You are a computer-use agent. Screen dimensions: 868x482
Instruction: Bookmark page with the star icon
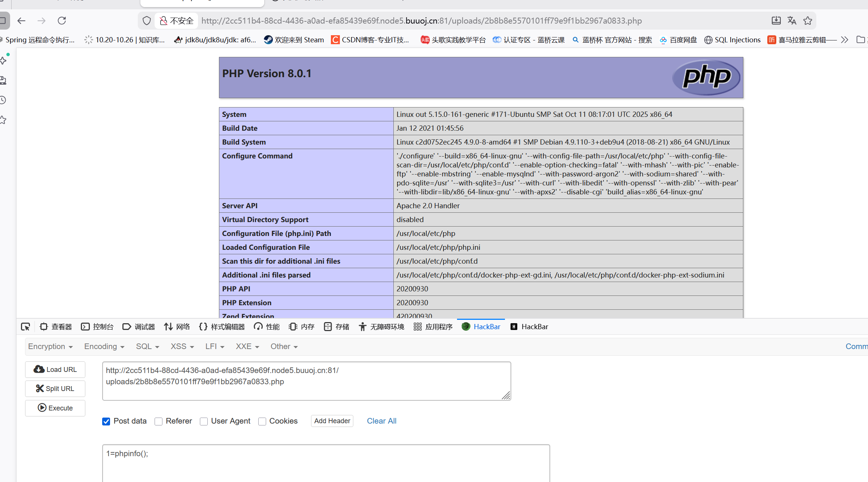(808, 21)
